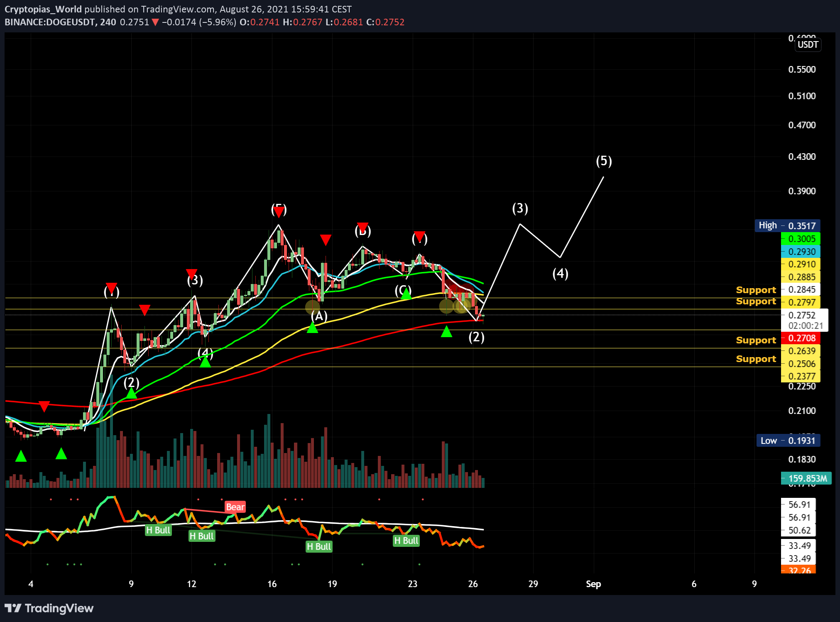Click the 159.853M volume label

(x=806, y=478)
